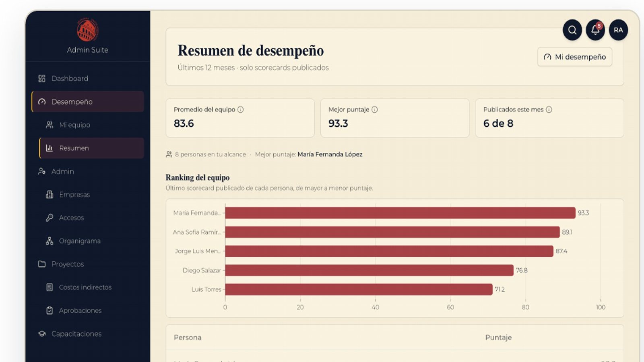Click info icon beside Promedio del equipo
The image size is (644, 362).
click(x=241, y=109)
